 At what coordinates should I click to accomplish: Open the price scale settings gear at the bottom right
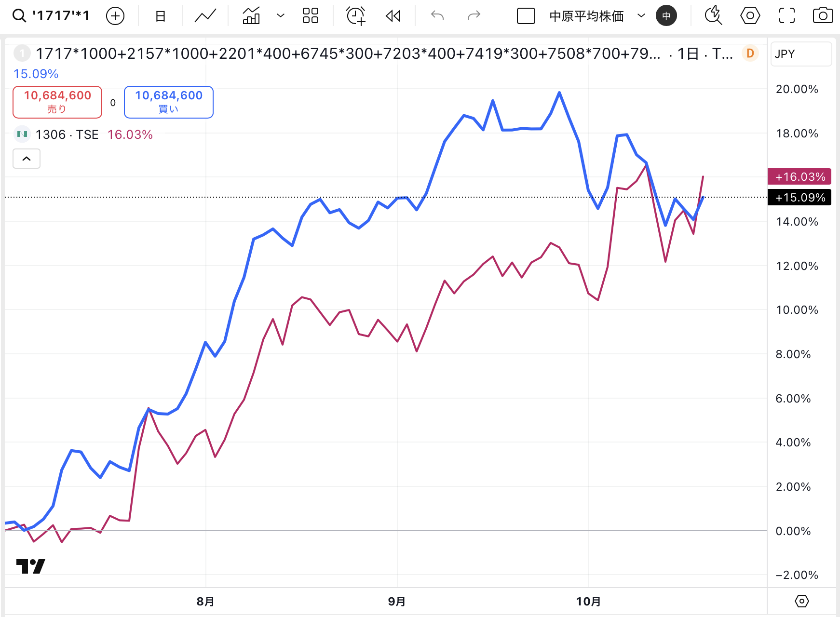pos(801,601)
